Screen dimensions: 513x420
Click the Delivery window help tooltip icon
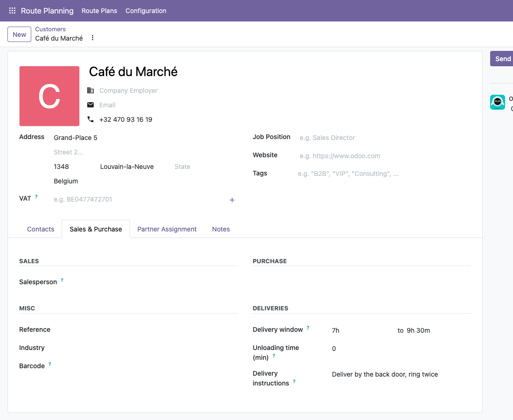click(308, 328)
